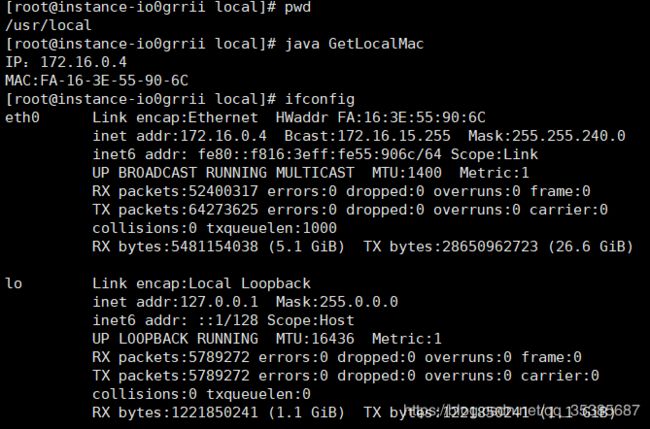Click the inet6 addr fe80::f816:3eff:fe55:906c/64
The width and height of the screenshot is (650, 429).
pos(267,155)
